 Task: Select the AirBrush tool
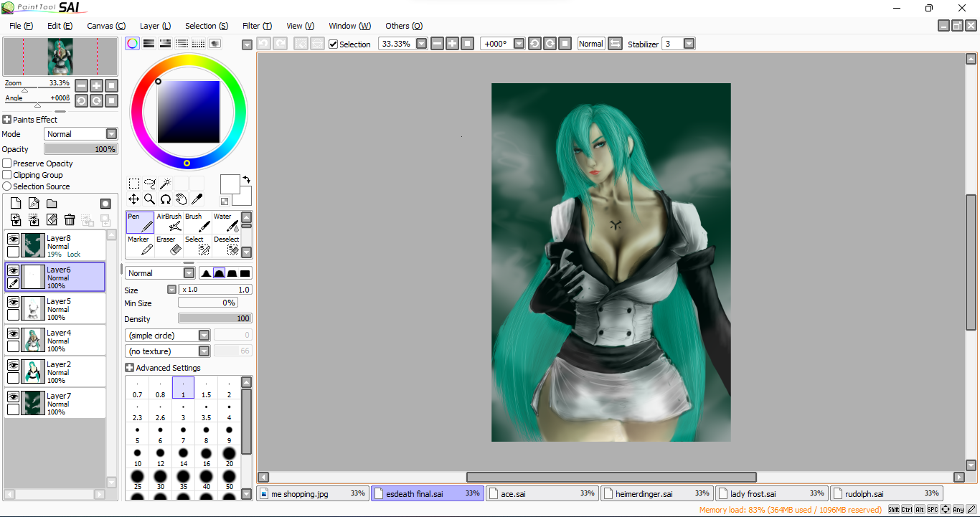(x=169, y=222)
